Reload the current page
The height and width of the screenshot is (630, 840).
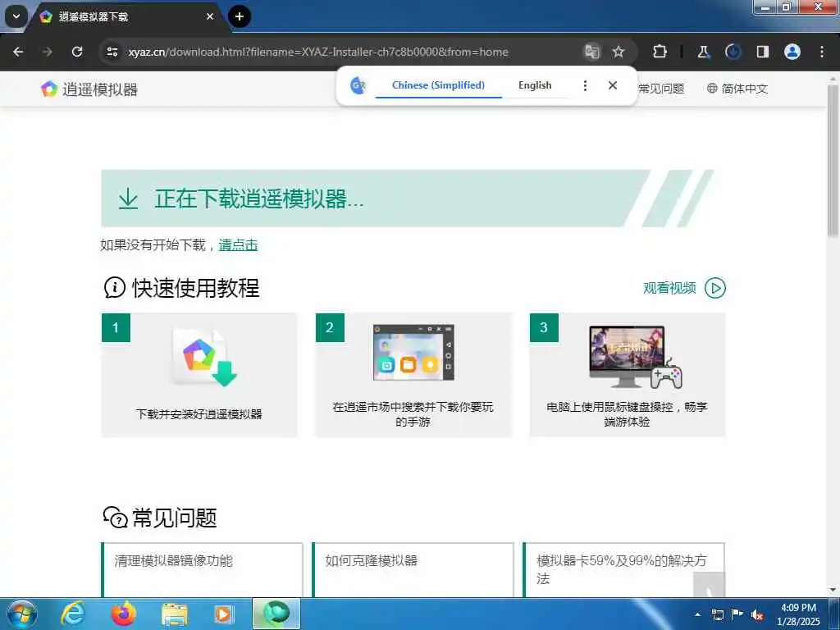click(x=77, y=52)
